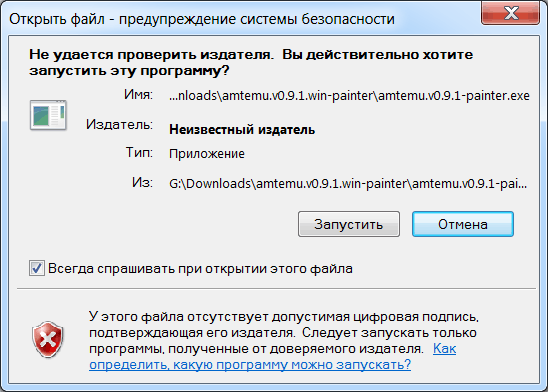Click the 'Приложение' type value
Viewport: 548px width, 392px height.
[x=207, y=153]
